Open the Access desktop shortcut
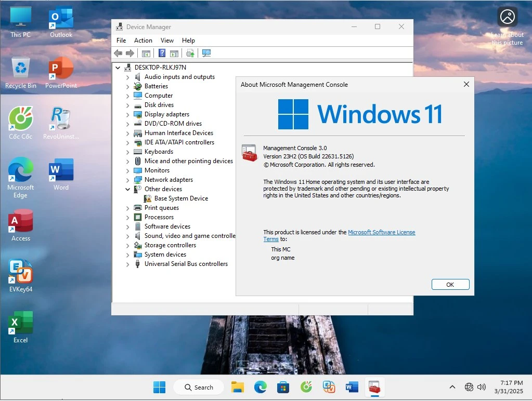This screenshot has height=401, width=532. tap(20, 225)
